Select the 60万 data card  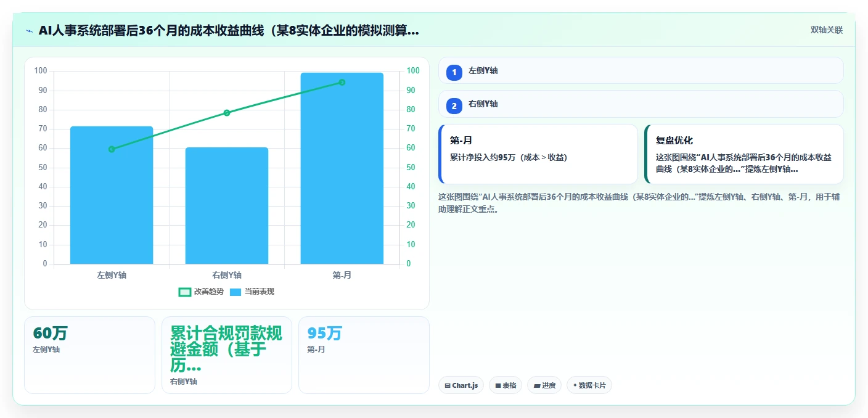point(89,355)
